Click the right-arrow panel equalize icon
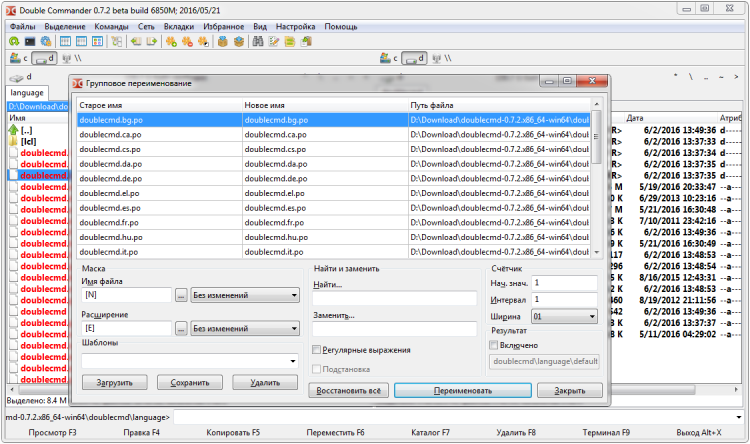 coord(152,42)
